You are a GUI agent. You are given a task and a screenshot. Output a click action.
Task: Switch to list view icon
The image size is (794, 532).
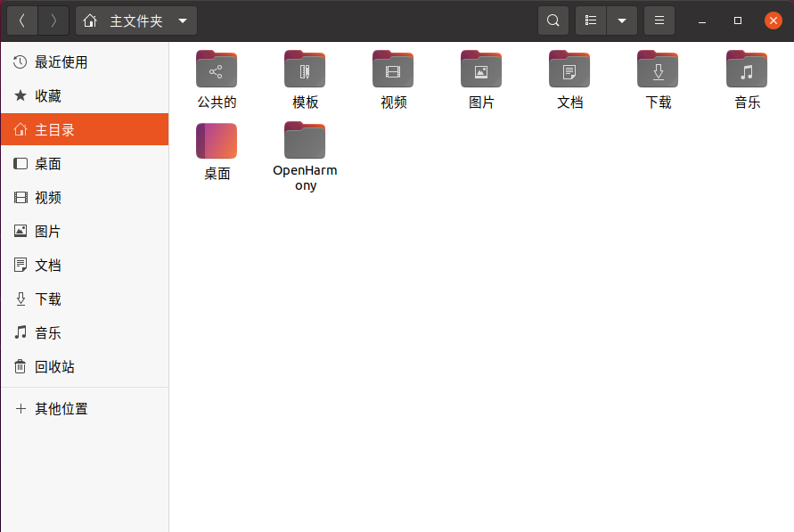[591, 20]
